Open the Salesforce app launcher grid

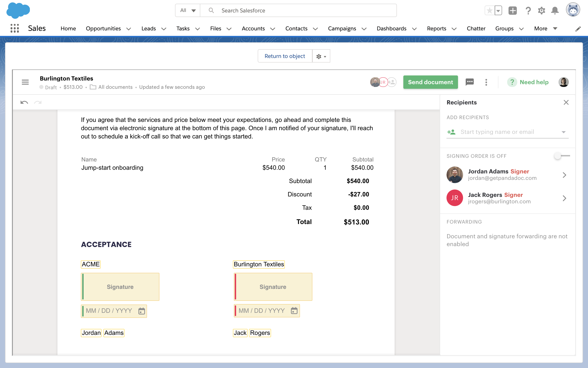14,29
